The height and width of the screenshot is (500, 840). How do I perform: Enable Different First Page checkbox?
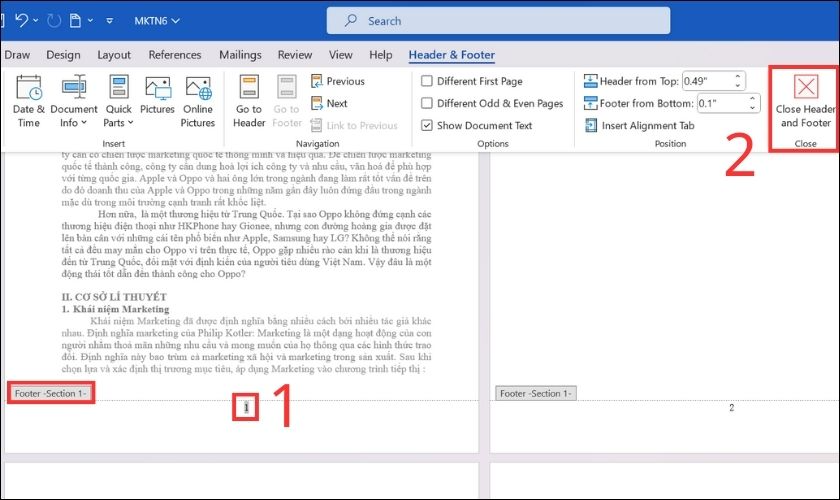[x=427, y=81]
